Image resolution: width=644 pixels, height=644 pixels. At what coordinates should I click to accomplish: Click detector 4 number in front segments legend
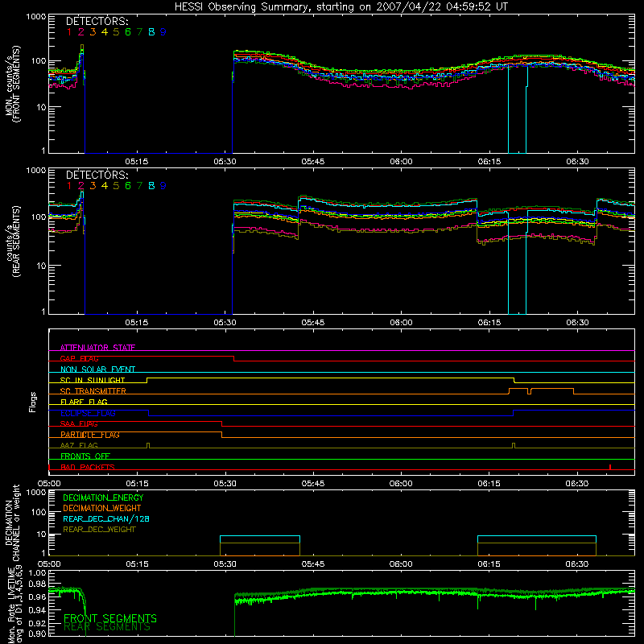coord(105,32)
